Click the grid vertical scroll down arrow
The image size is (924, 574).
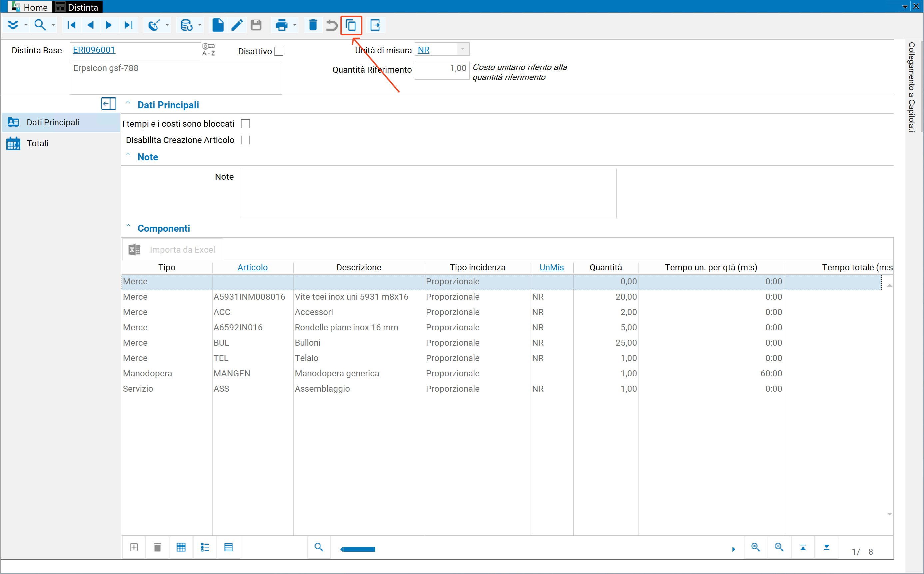pos(889,514)
